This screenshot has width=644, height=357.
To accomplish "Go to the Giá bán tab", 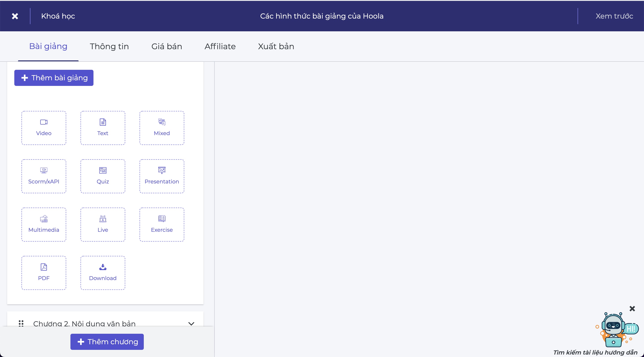I will [167, 46].
